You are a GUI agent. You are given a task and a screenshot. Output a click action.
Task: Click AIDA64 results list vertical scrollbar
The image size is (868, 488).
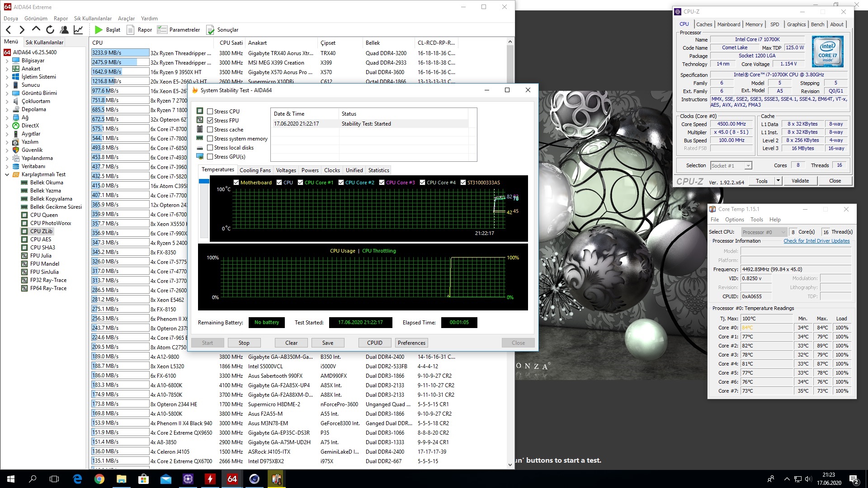[510, 253]
